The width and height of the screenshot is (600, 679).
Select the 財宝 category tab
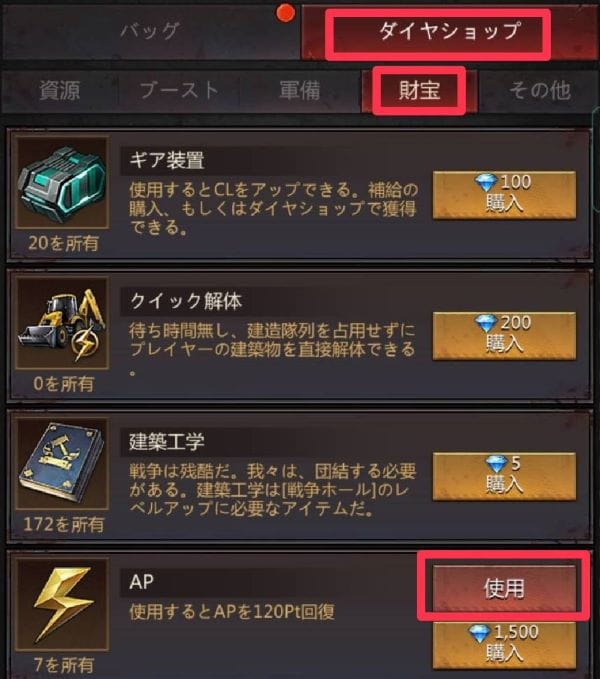click(419, 91)
